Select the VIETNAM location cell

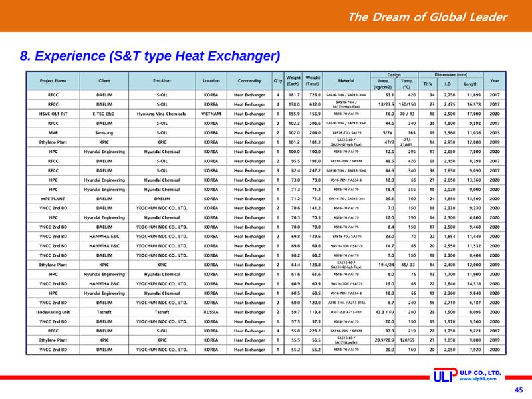tap(211, 114)
